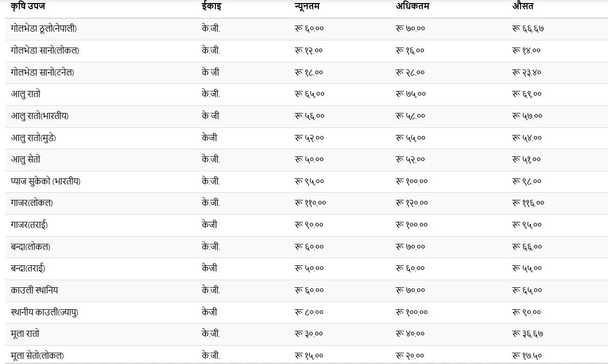This screenshot has width=608, height=364.
Task: Click स्थानीय काउली(ज्यापु) product cell
Action: pos(45,312)
